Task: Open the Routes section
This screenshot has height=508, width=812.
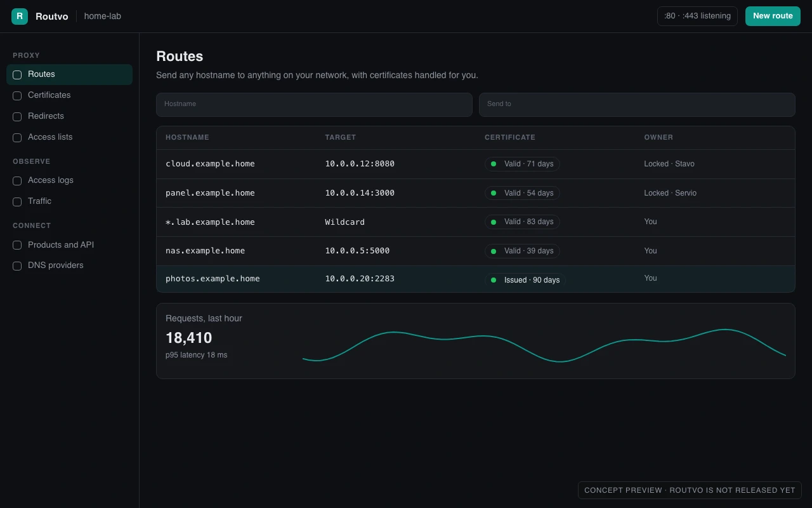Action: (x=69, y=74)
